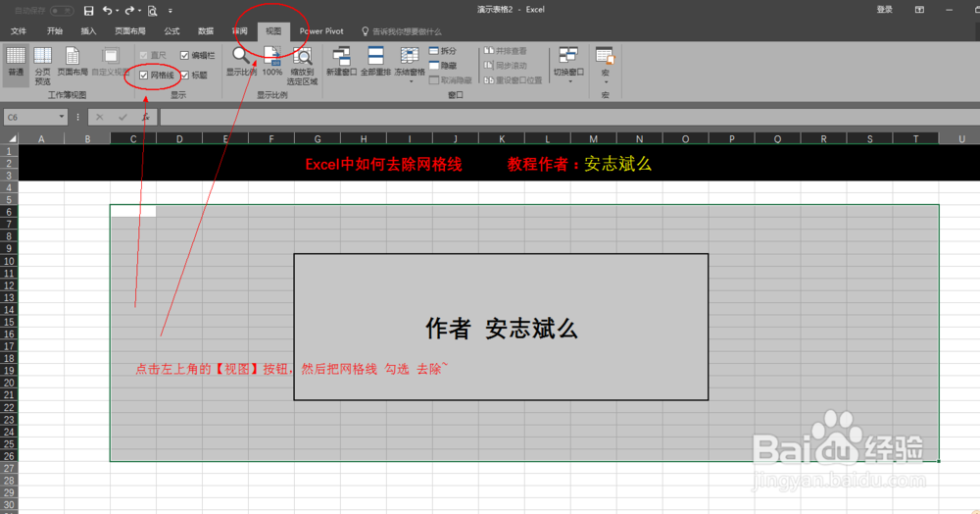This screenshot has height=514, width=980.
Task: Expand the 宏 macros dropdown
Action: click(606, 82)
